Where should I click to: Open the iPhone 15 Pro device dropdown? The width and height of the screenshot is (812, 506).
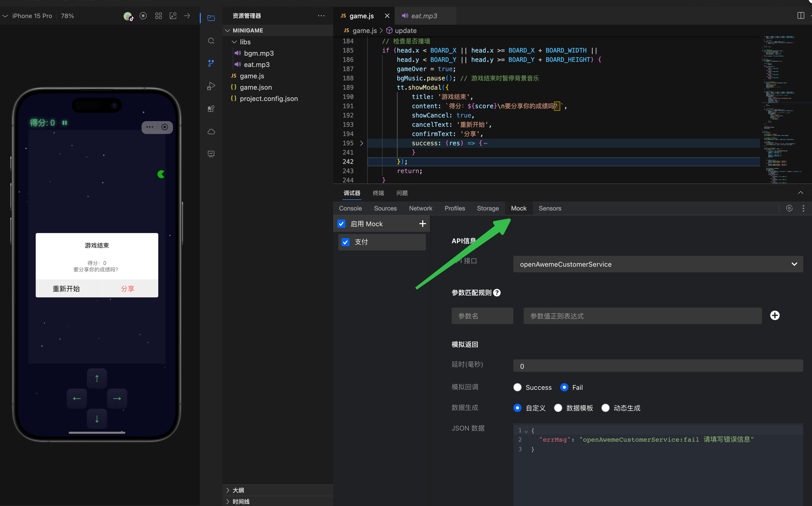click(x=28, y=16)
